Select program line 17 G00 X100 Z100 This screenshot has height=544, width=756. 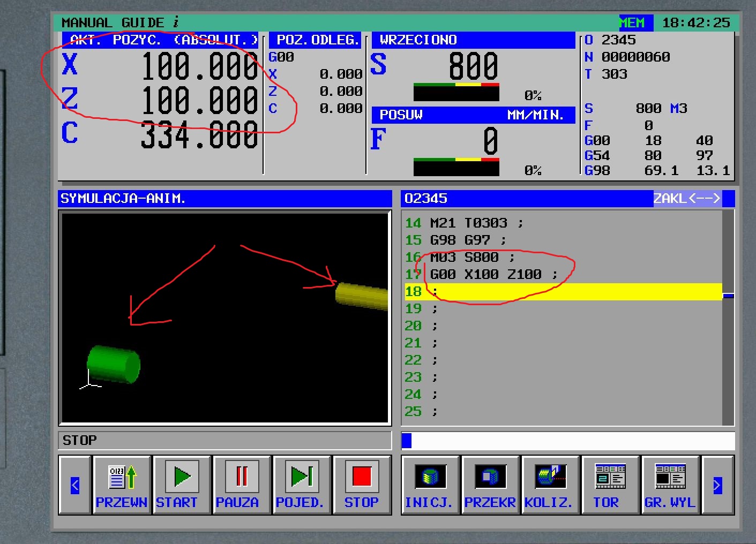(x=493, y=275)
